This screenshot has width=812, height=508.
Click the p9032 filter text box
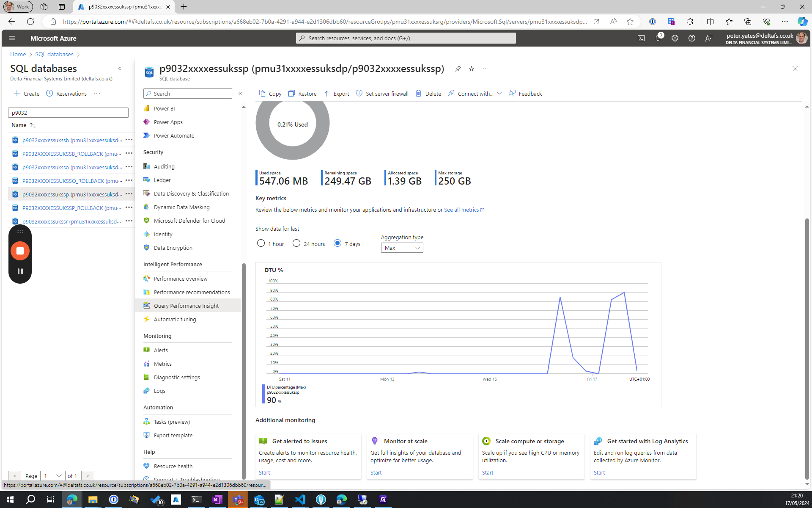pos(68,113)
